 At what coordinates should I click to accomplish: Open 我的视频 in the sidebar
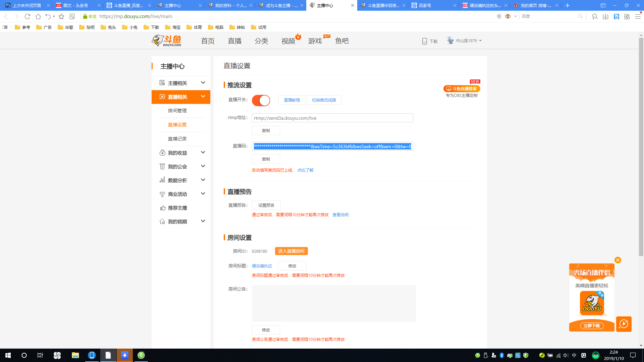177,221
